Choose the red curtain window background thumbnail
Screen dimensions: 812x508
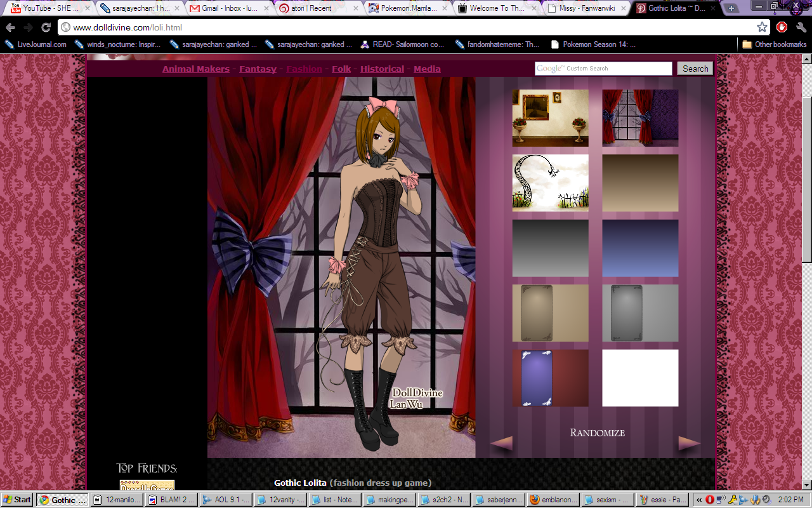tap(640, 118)
